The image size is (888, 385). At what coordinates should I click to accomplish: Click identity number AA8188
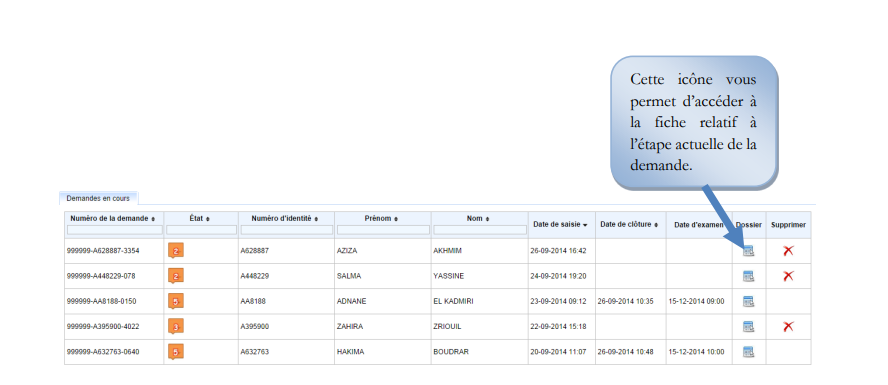pos(253,301)
